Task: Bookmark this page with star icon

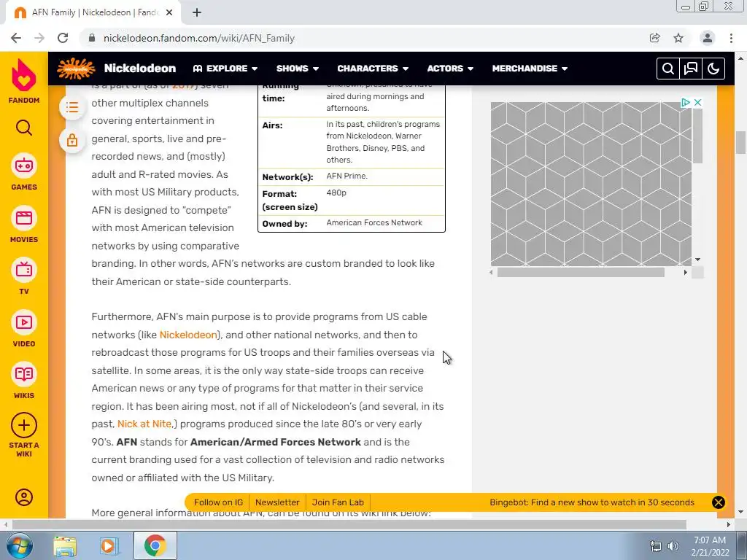Action: 678,38
